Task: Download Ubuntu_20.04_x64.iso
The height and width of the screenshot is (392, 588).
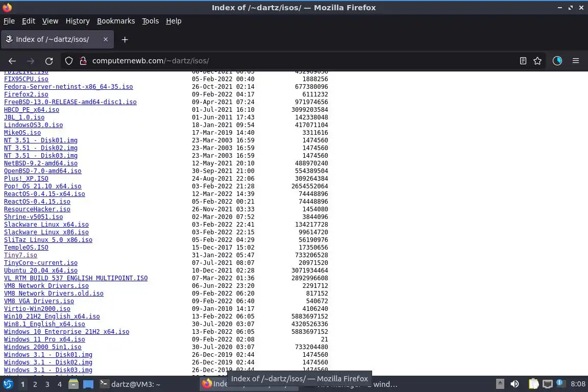Action: point(41,271)
